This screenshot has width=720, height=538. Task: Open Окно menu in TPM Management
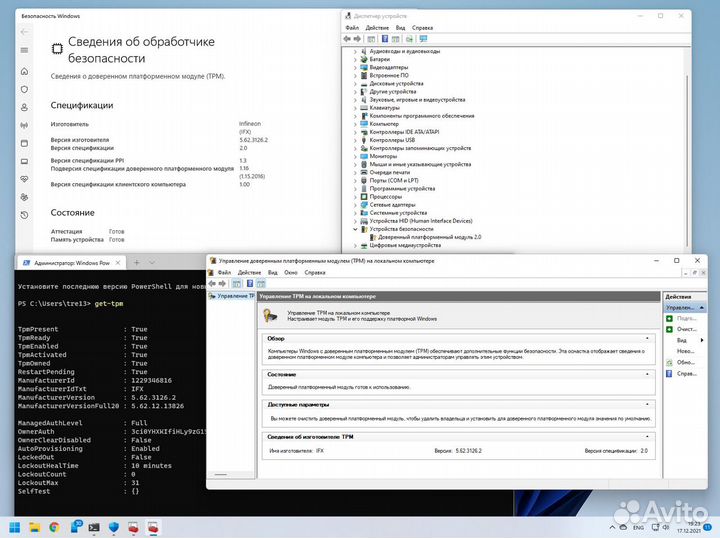291,273
